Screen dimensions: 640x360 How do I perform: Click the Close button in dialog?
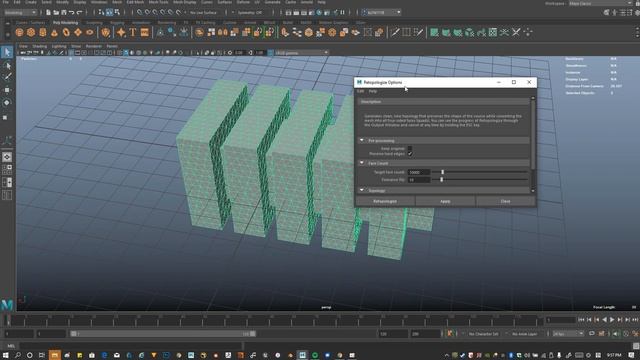pos(505,201)
